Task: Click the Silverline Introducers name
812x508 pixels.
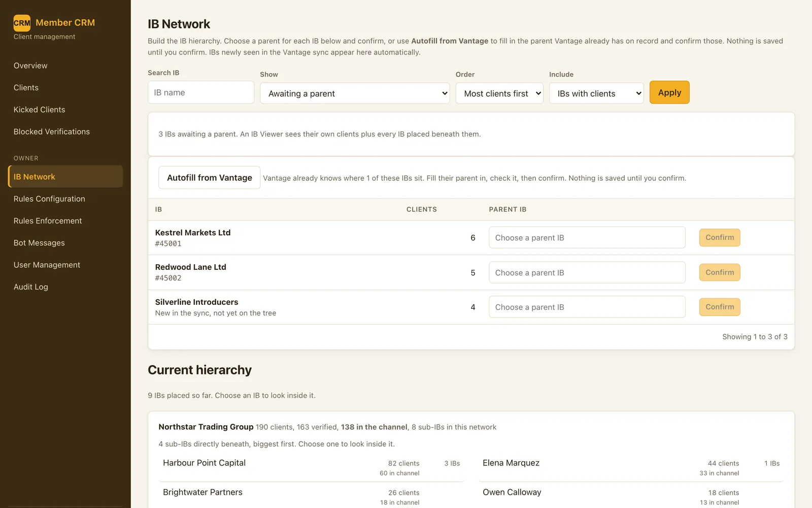Action: 197,302
